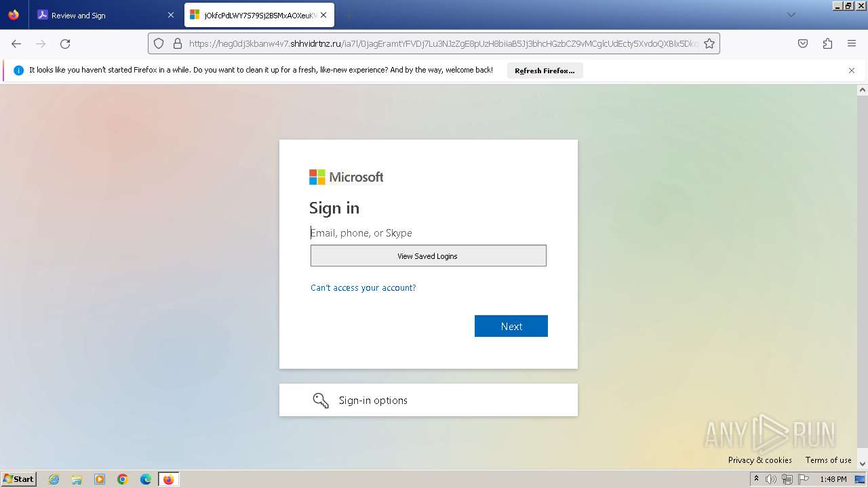Viewport: 868px width, 488px height.
Task: Open Sign-in options
Action: tap(429, 400)
